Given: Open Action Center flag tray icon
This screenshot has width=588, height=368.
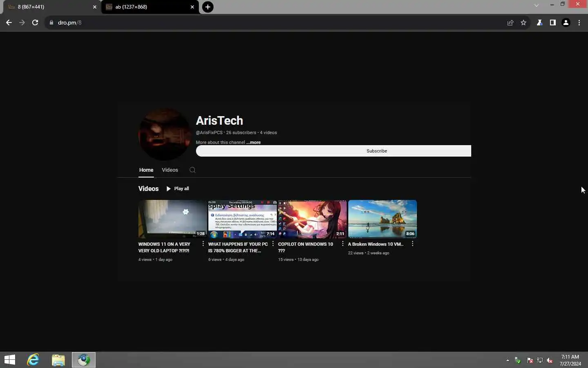Looking at the screenshot, I should point(530,360).
